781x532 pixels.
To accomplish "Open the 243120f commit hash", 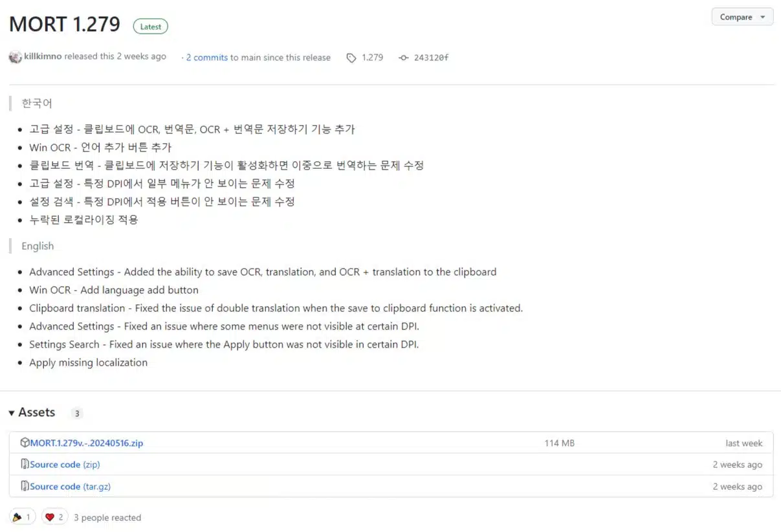I will 431,58.
